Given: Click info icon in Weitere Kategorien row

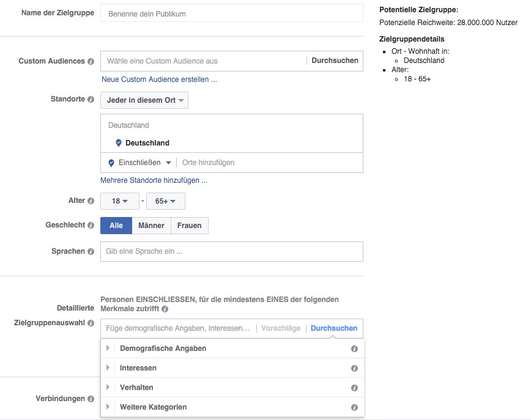Looking at the screenshot, I should pyautogui.click(x=354, y=408).
